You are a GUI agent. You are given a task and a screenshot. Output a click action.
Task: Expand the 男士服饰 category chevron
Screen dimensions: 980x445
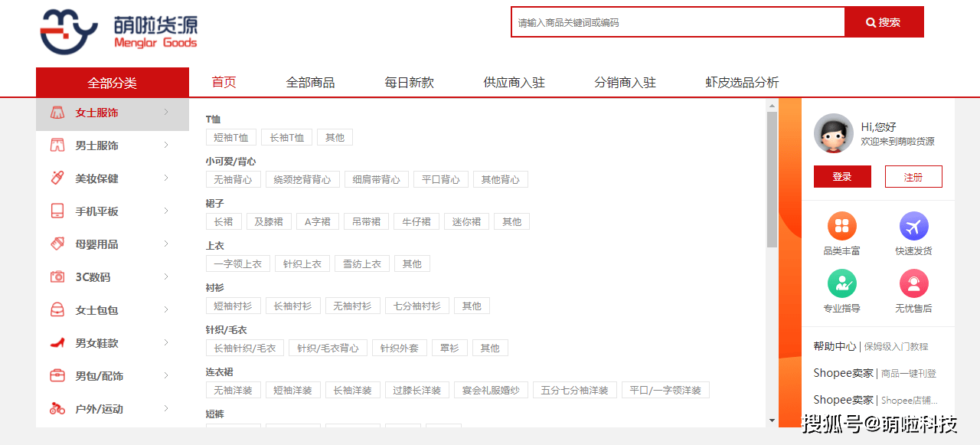point(166,146)
